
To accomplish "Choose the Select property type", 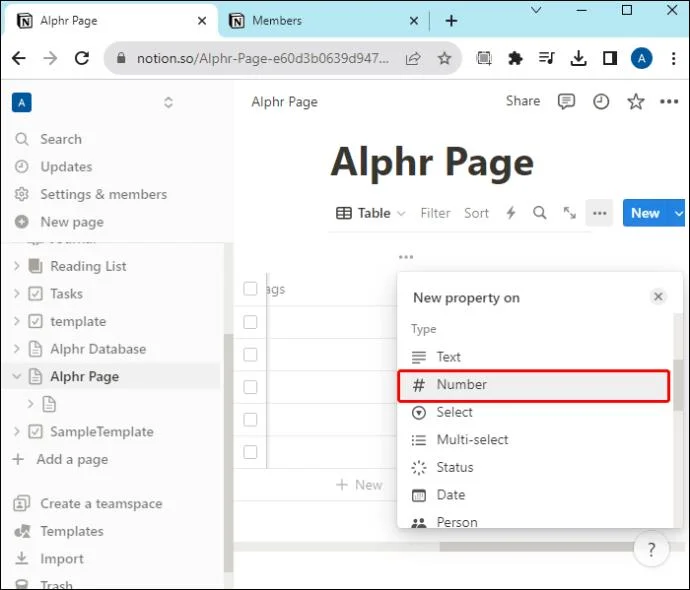I will 534,412.
